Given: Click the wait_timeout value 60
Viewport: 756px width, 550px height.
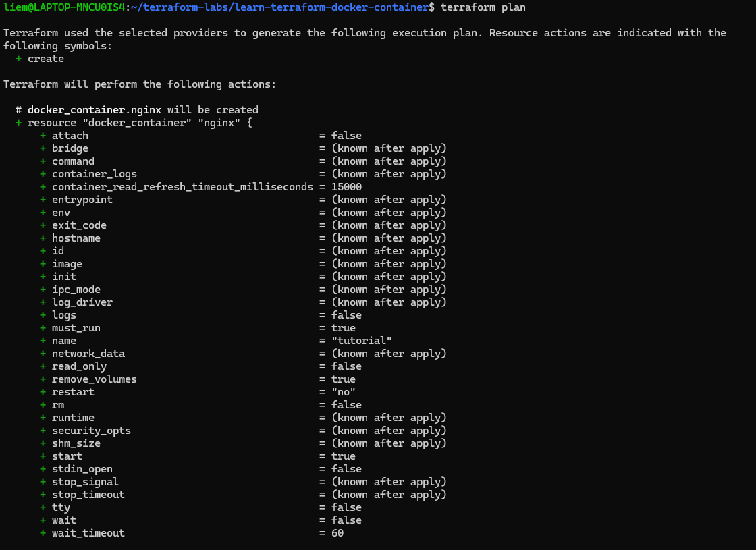Looking at the screenshot, I should click(x=337, y=533).
